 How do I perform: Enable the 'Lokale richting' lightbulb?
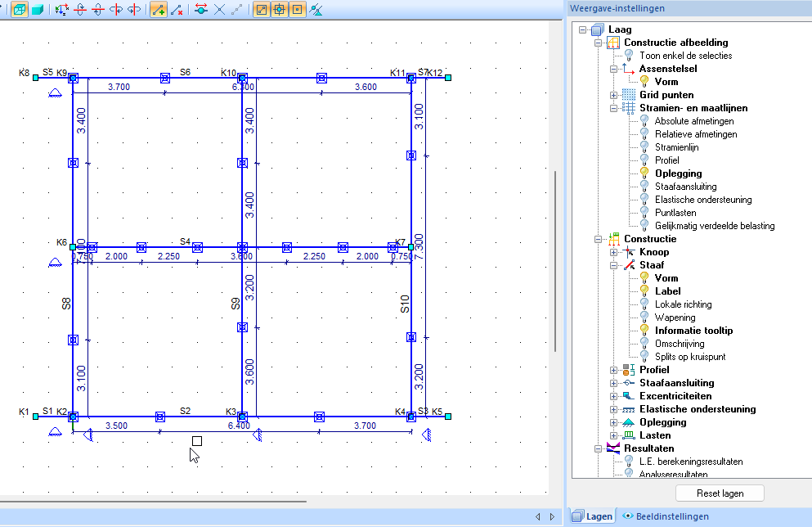644,304
